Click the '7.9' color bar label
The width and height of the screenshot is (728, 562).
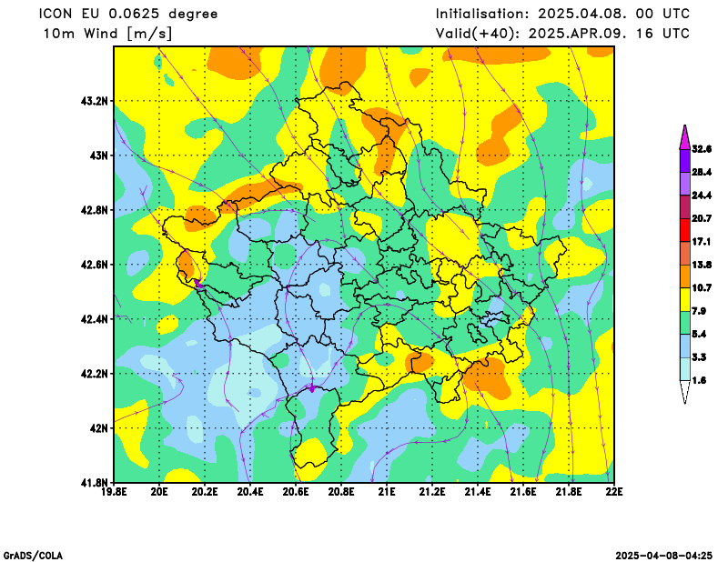[x=699, y=311]
